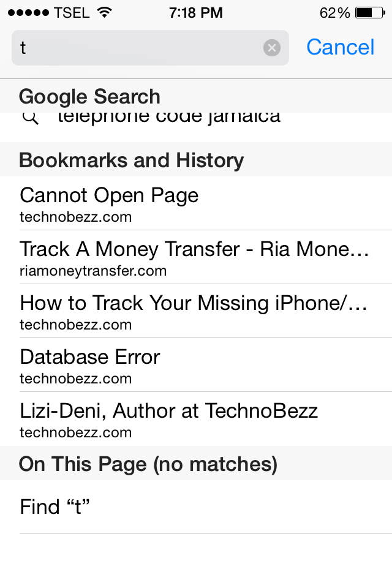The image size is (392, 588).
Task: Tap the clock showing 7:18 PM
Action: (x=196, y=12)
